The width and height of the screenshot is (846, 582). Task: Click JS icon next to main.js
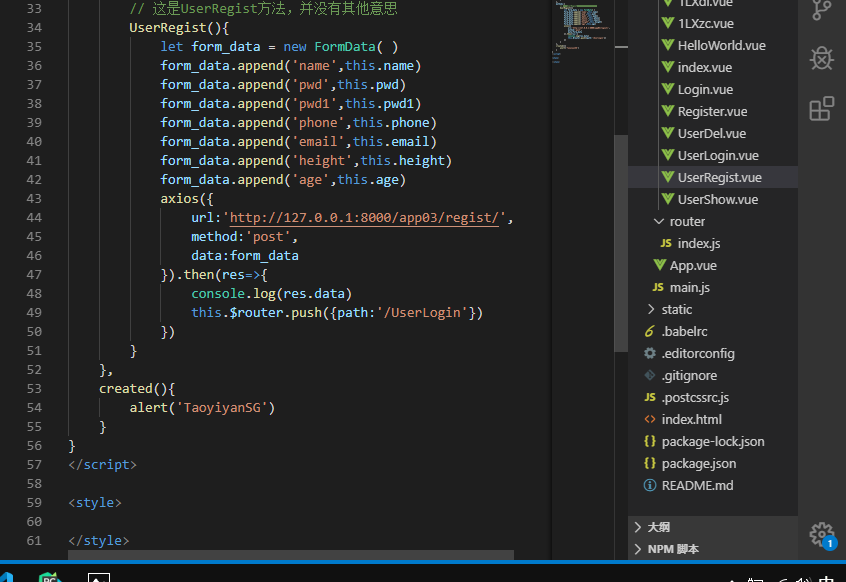[656, 287]
